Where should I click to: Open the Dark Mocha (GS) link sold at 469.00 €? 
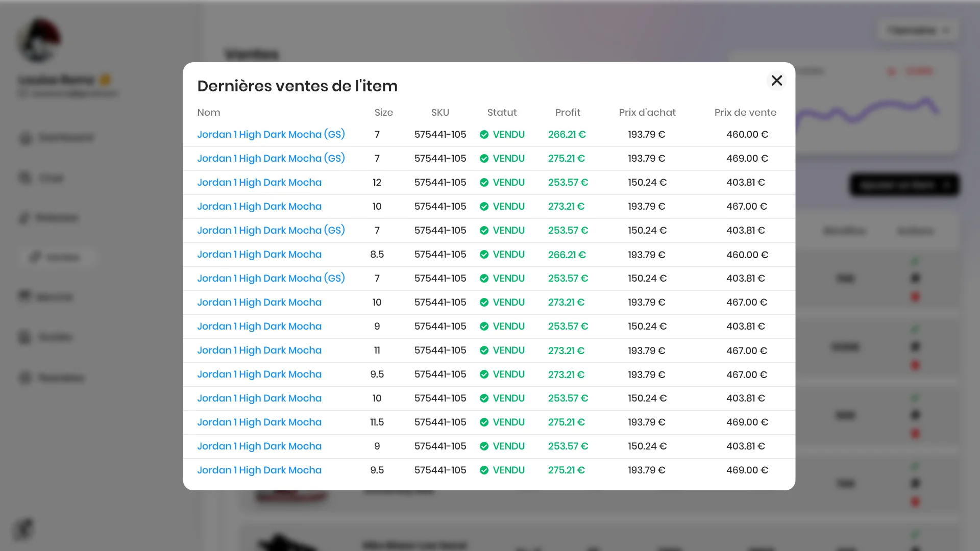coord(271,159)
